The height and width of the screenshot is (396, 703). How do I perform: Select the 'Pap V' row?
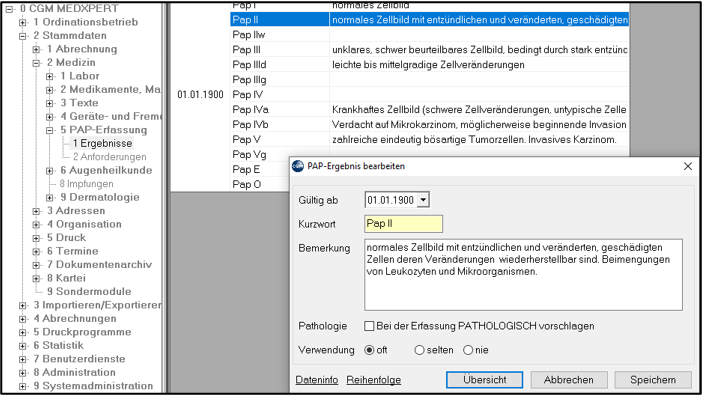429,139
